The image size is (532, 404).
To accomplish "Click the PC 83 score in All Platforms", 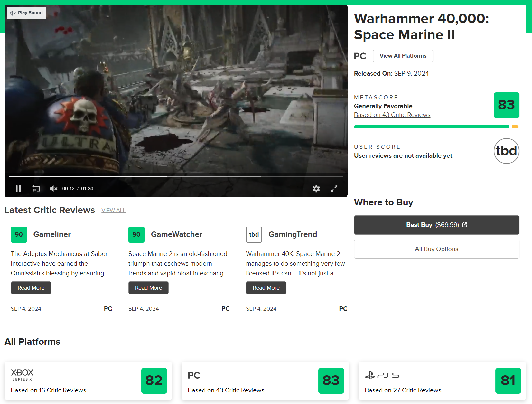I will [x=331, y=381].
